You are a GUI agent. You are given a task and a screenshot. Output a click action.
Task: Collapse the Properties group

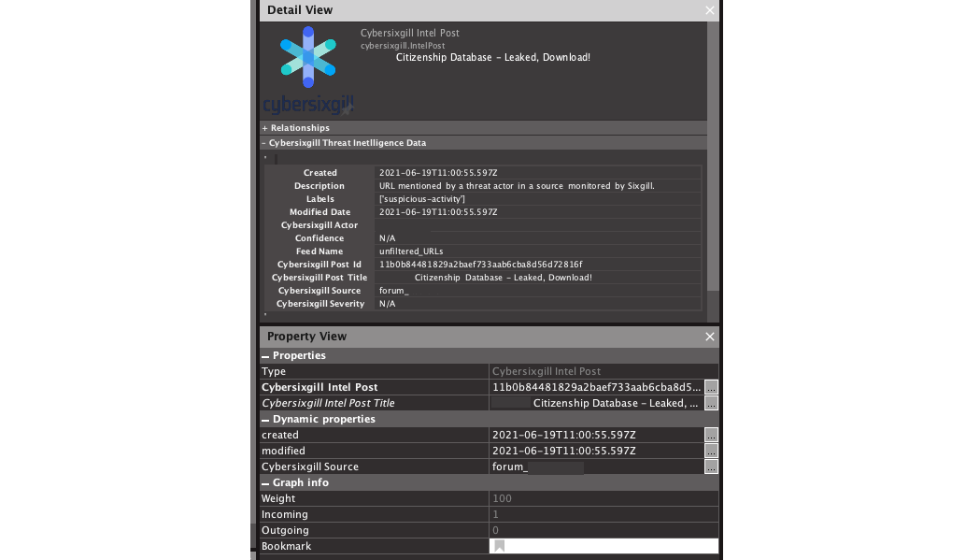266,356
